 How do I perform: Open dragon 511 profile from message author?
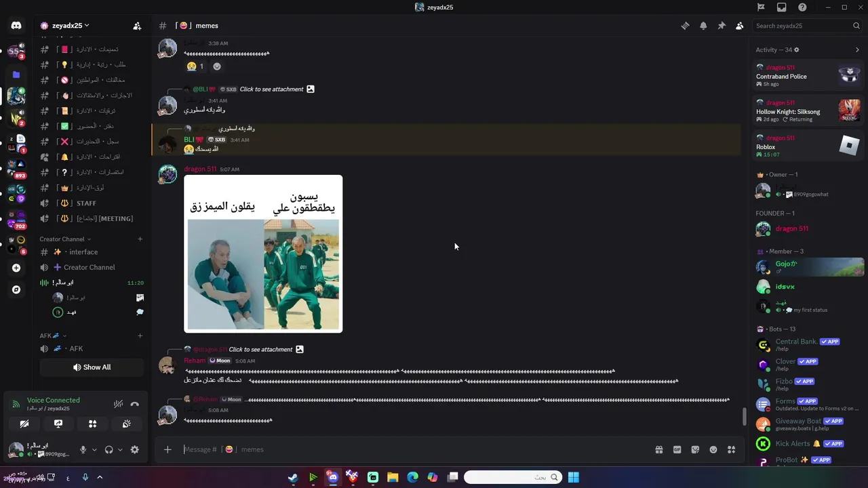[200, 169]
